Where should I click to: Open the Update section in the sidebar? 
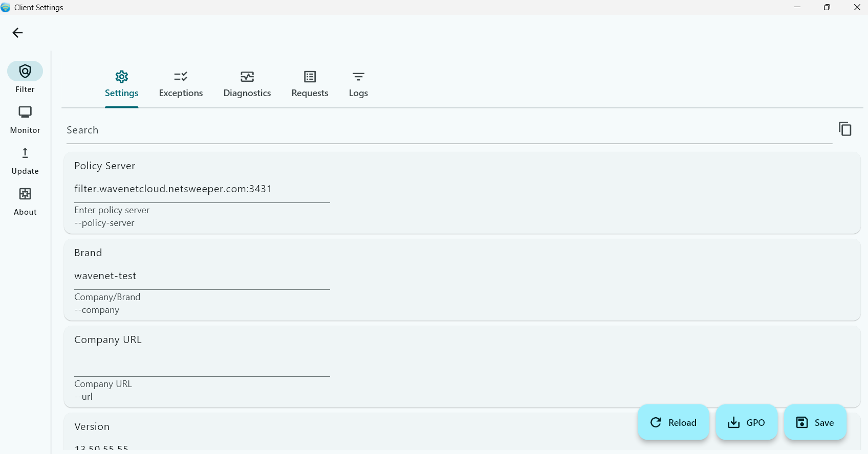pyautogui.click(x=25, y=161)
